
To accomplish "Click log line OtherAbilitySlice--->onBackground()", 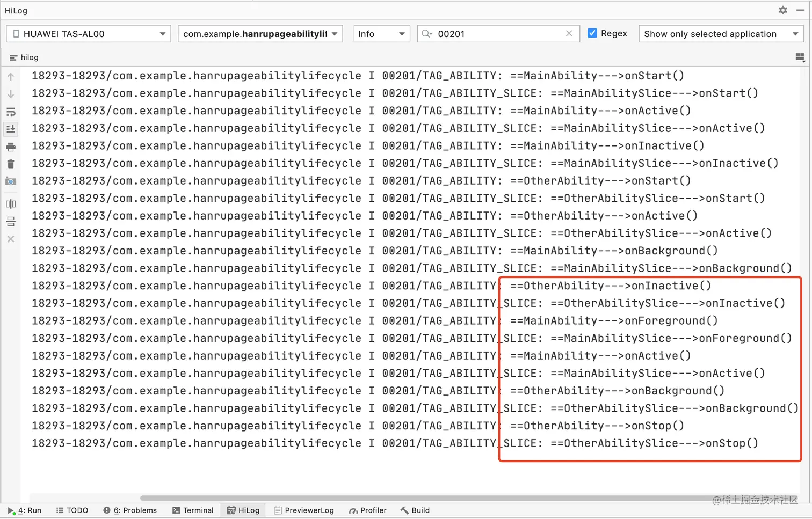I will tap(415, 408).
